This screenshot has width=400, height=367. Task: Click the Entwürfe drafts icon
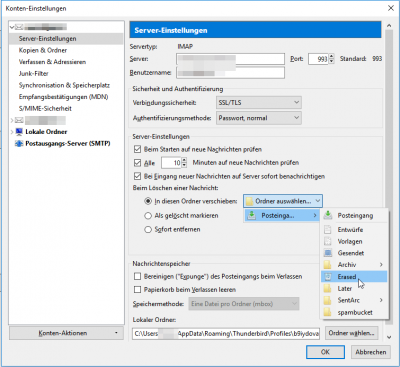(x=328, y=230)
